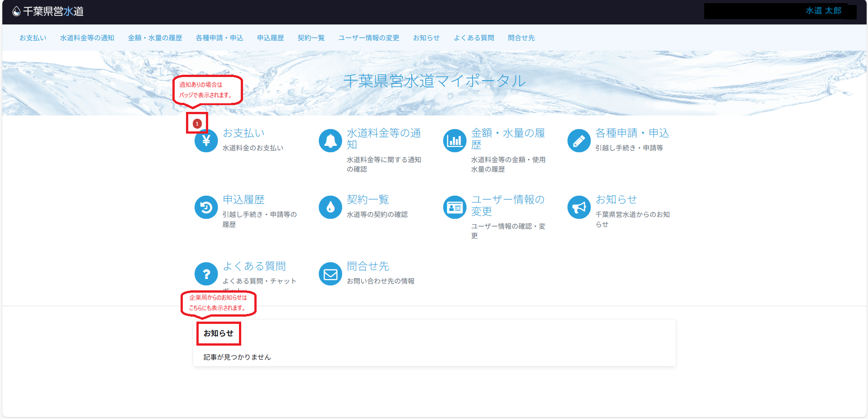
Task: Open ユーザー情報の変更 from the top menu
Action: coord(369,38)
